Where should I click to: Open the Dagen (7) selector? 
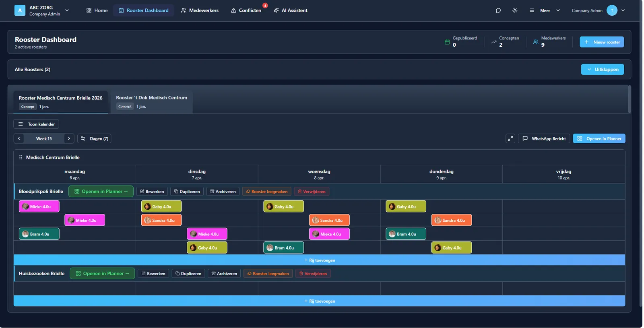(x=94, y=138)
